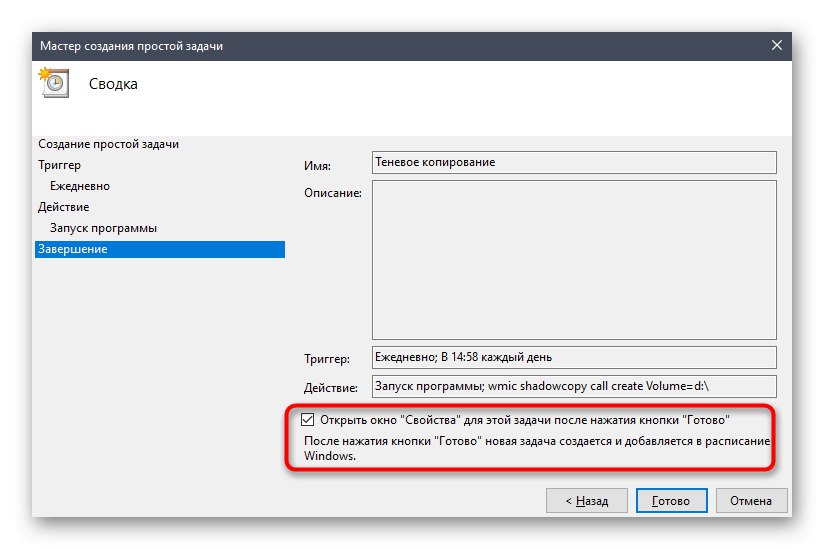Image resolution: width=824 pixels, height=549 pixels.
Task: Close the task creation wizard window
Action: point(776,46)
